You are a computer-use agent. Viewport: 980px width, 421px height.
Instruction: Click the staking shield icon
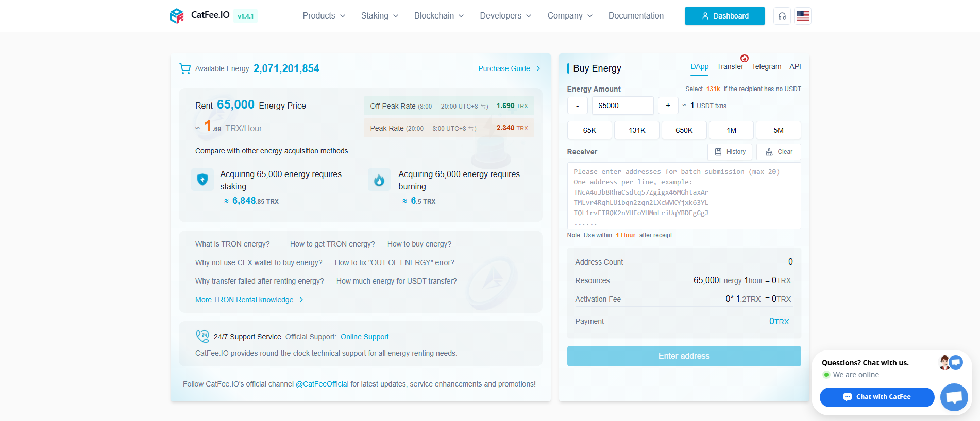[x=202, y=180]
